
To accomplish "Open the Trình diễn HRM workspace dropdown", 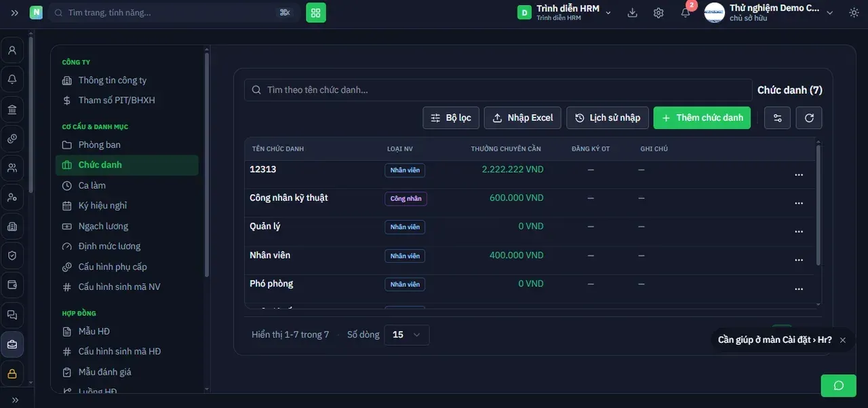I will (564, 13).
